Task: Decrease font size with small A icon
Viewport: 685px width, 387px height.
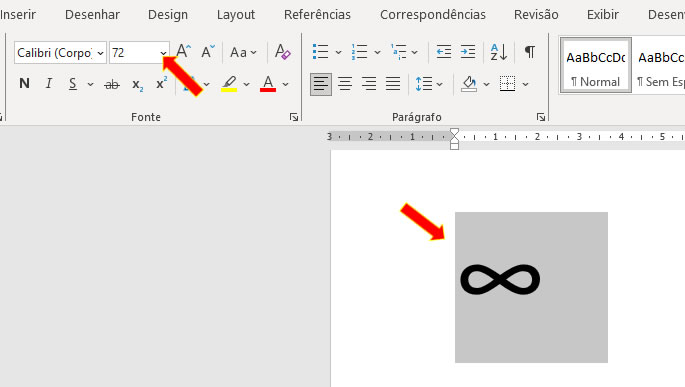Action: point(208,52)
